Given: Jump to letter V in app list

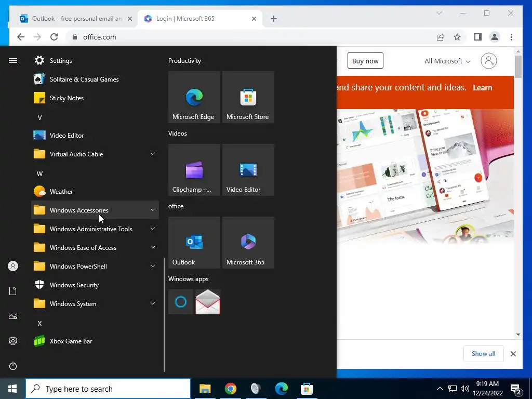Looking at the screenshot, I should 39,118.
